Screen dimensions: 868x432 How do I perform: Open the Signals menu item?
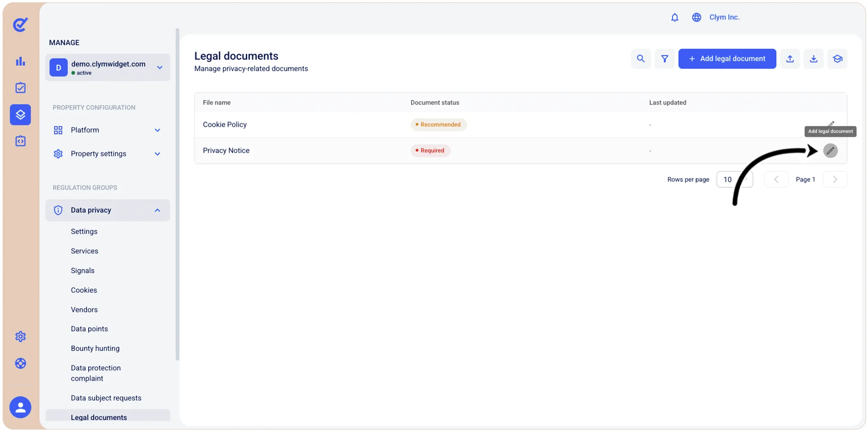click(x=83, y=271)
